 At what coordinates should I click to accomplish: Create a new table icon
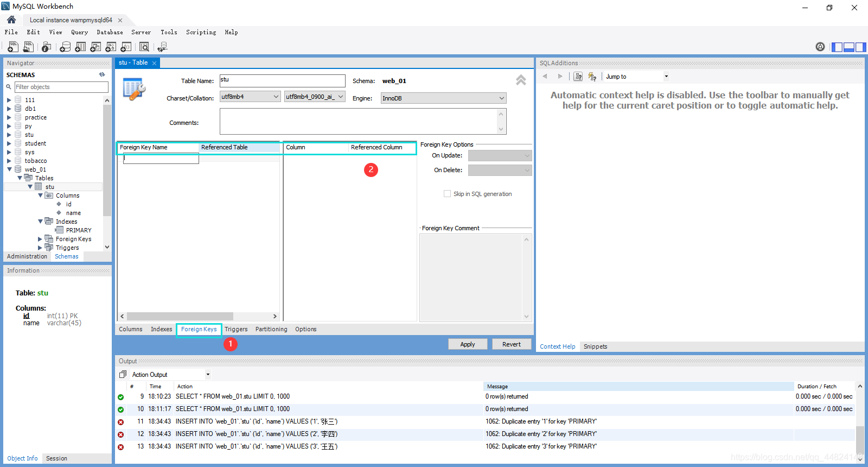point(80,47)
